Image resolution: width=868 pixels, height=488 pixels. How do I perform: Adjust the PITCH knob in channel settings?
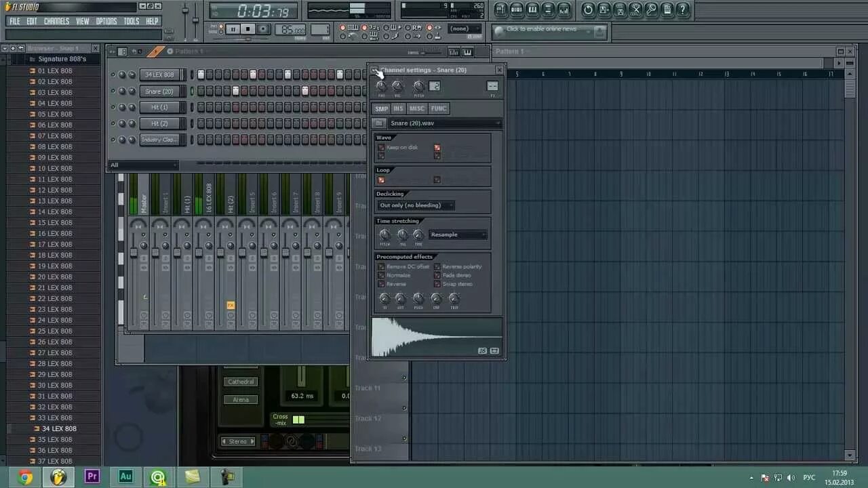(x=419, y=86)
